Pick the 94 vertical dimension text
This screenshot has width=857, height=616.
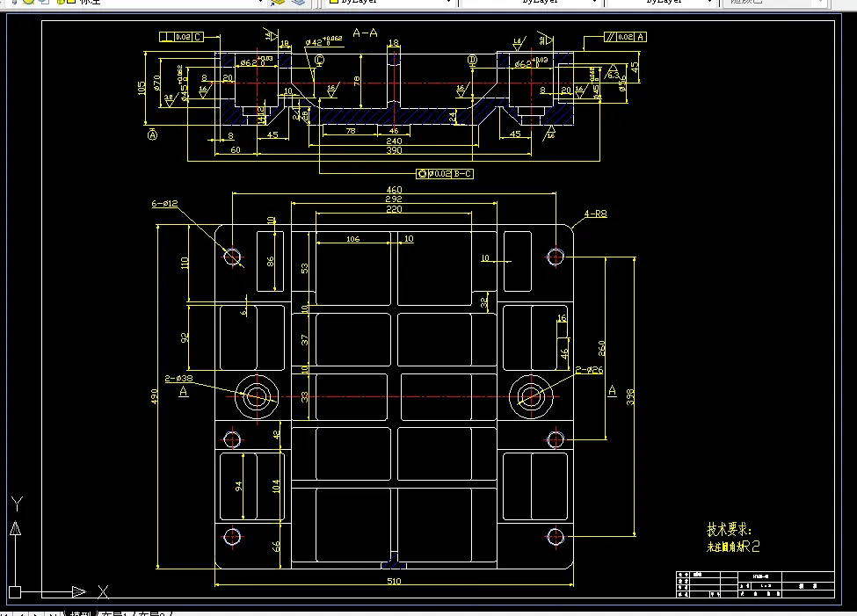click(238, 486)
